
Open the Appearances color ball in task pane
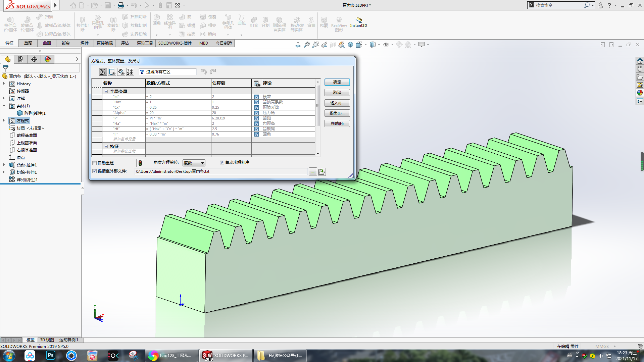point(640,93)
